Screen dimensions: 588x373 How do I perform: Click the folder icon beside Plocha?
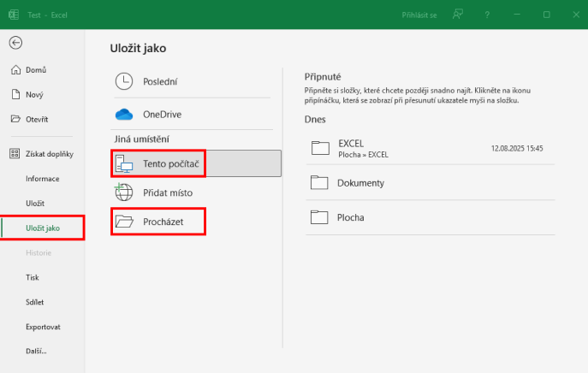point(319,217)
